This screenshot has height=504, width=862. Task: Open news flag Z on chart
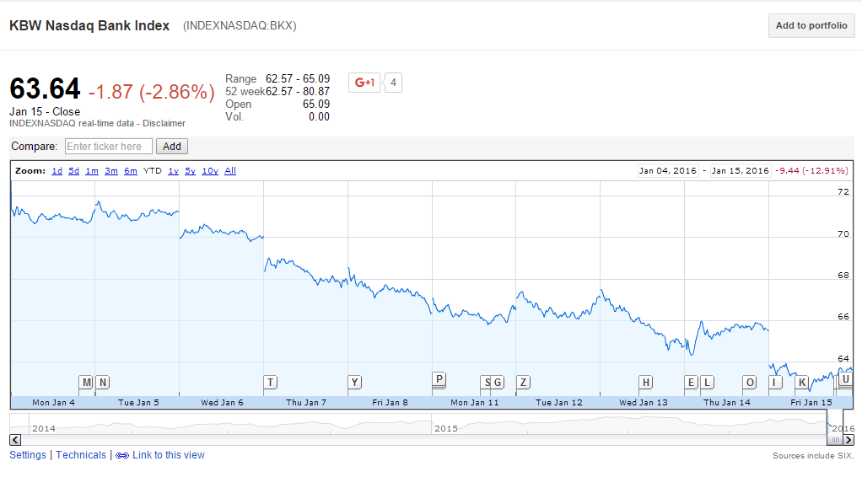click(523, 383)
